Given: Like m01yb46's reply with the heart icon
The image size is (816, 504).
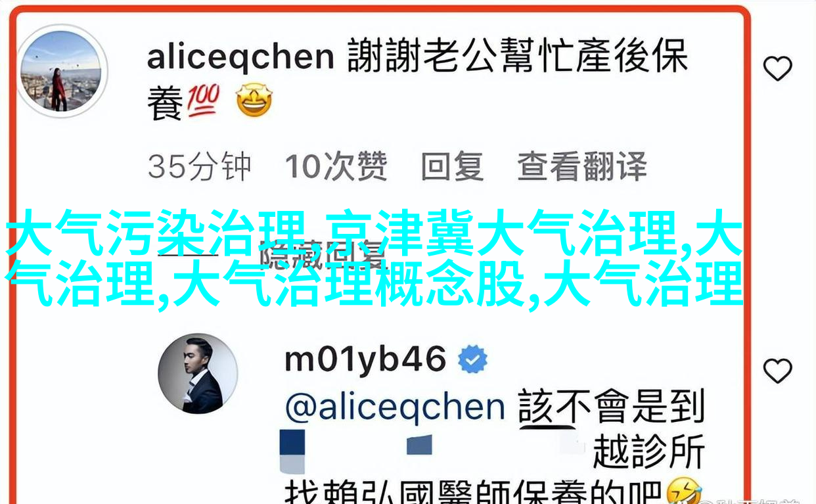Looking at the screenshot, I should pyautogui.click(x=777, y=371).
